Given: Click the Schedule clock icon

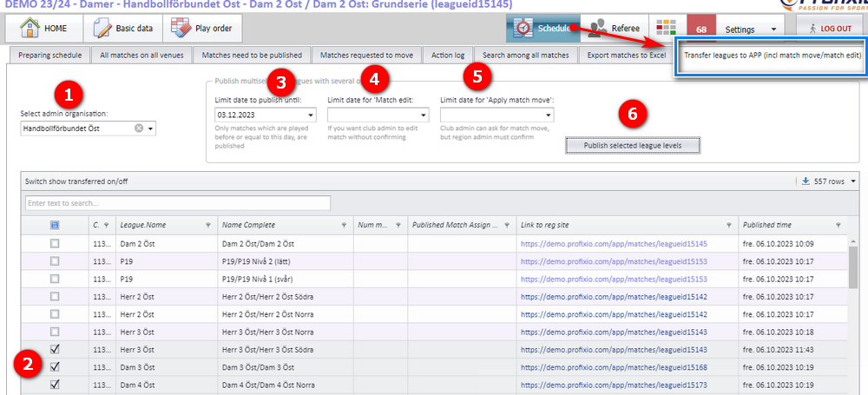Looking at the screenshot, I should tap(523, 28).
